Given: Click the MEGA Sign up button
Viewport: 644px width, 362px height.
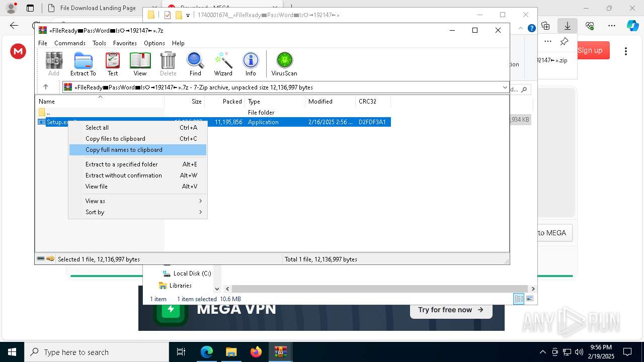Looking at the screenshot, I should tap(590, 50).
